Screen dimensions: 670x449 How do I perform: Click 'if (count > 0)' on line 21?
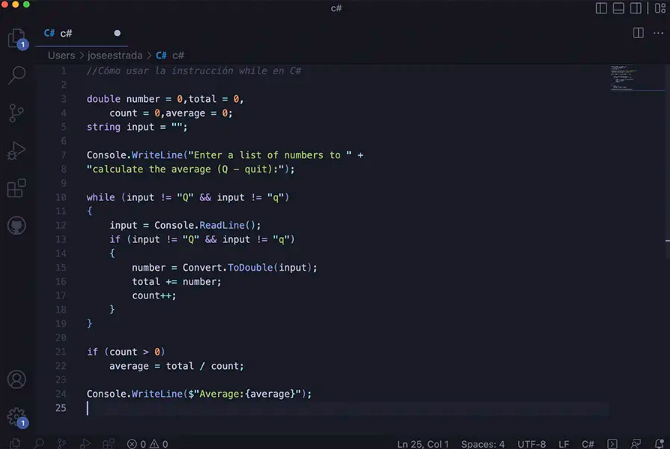pyautogui.click(x=126, y=352)
